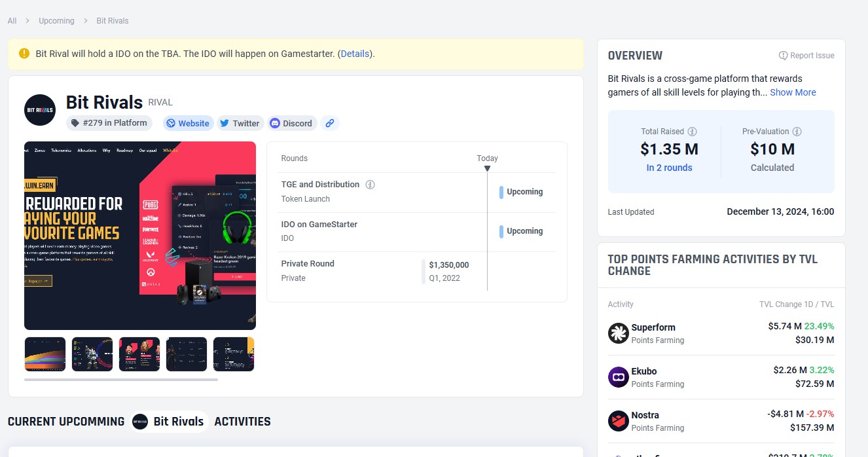Image resolution: width=868 pixels, height=457 pixels.
Task: Go to All in breadcrumb
Action: click(x=12, y=21)
